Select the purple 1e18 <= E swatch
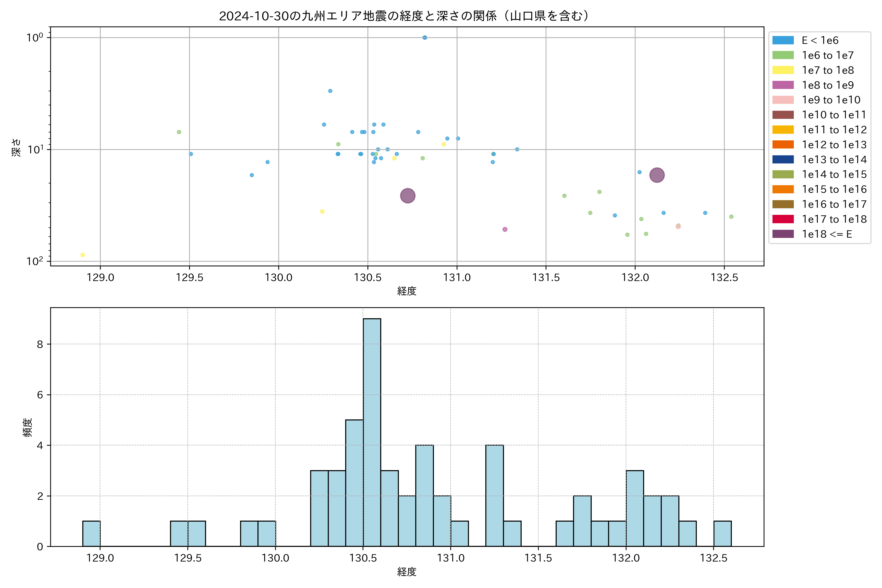The image size is (882, 588). [783, 234]
